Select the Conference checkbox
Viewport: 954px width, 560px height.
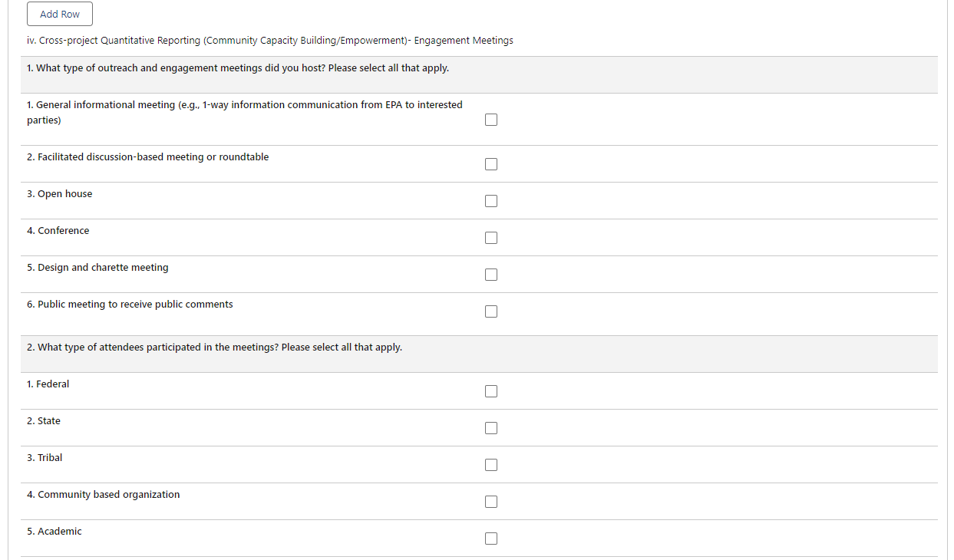491,238
